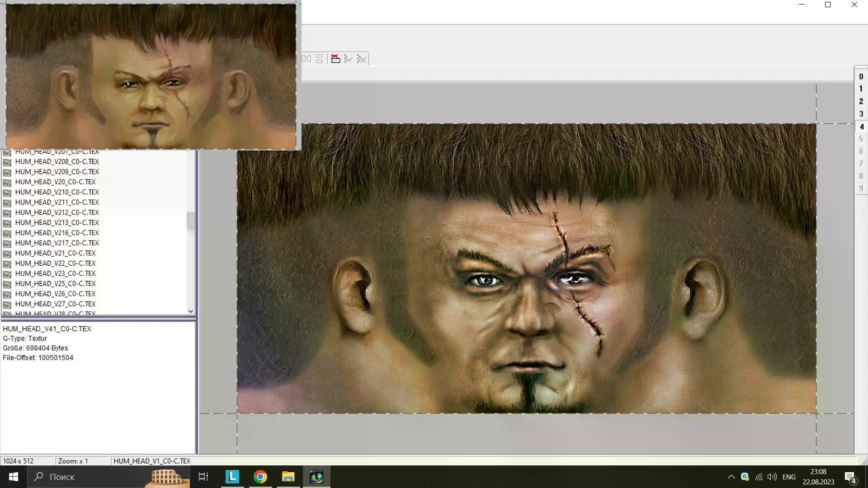
Task: Click icon beside HUM_HEAD_V217_C0-C.TEX
Action: coord(7,243)
